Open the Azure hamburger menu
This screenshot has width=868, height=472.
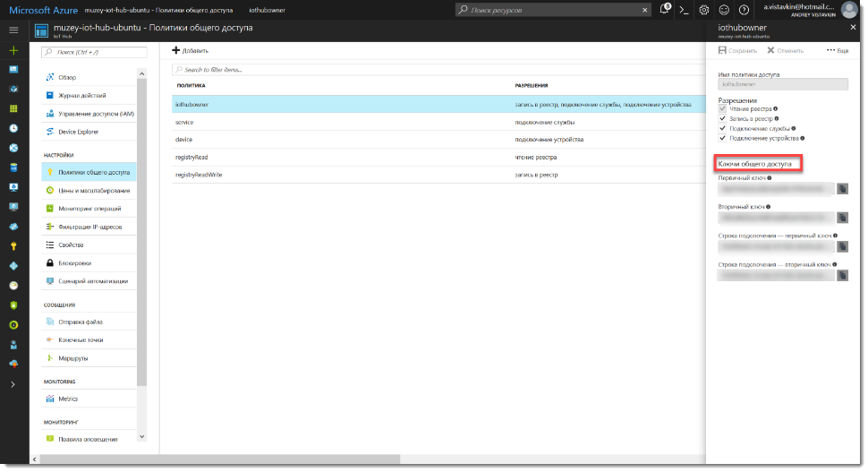pyautogui.click(x=13, y=30)
